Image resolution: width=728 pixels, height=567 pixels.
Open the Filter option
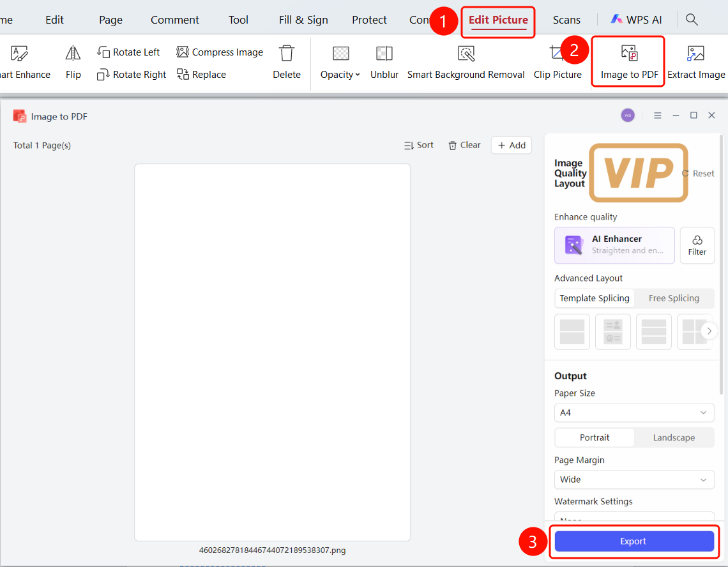pos(697,245)
